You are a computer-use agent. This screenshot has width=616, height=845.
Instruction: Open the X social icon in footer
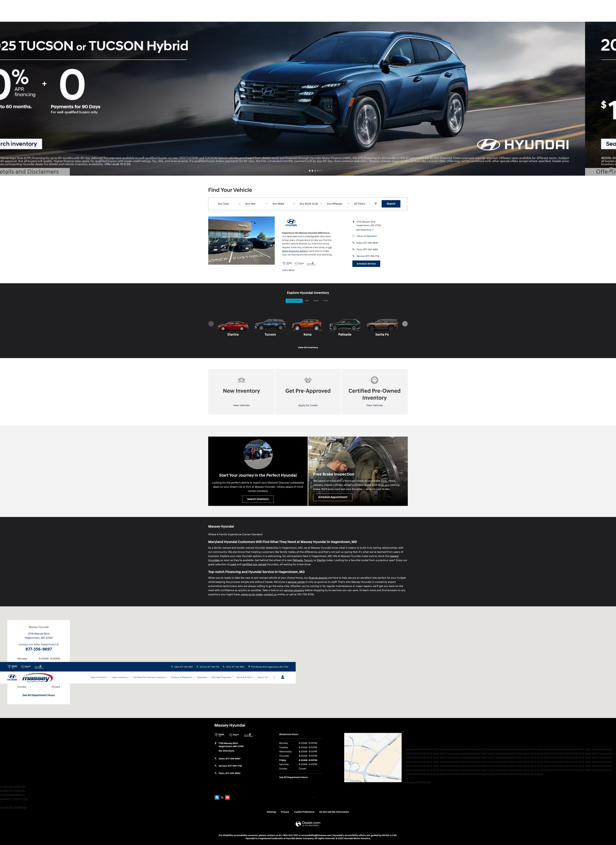[222, 798]
